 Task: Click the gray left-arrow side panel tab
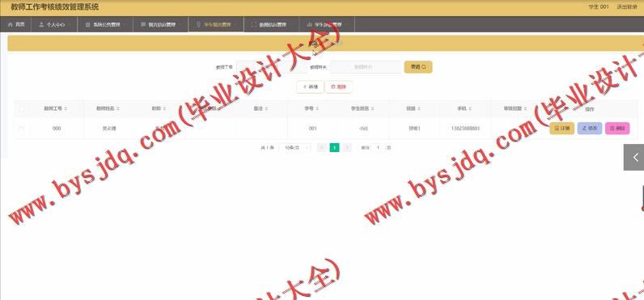(x=633, y=157)
